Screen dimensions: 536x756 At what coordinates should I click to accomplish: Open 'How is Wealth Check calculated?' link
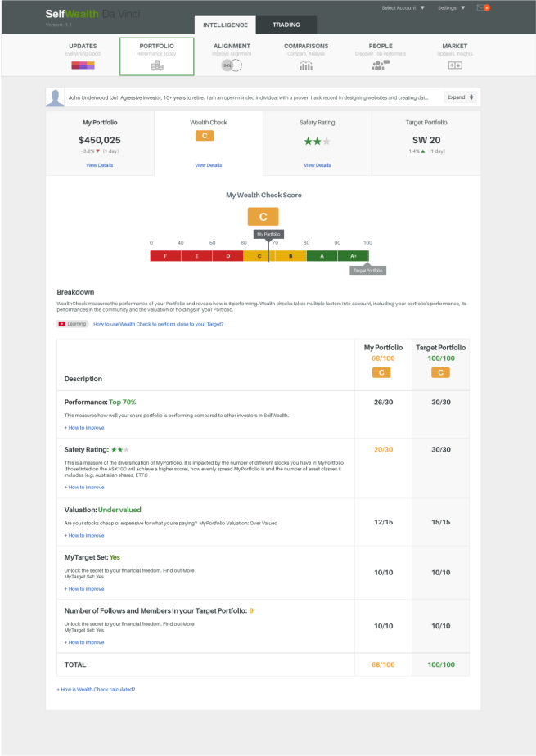point(96,689)
